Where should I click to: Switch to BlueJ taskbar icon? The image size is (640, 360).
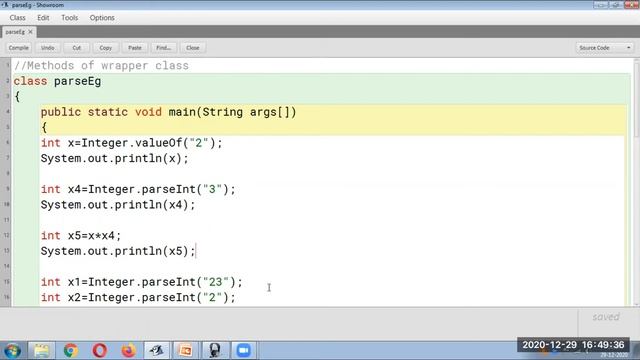pos(157,351)
